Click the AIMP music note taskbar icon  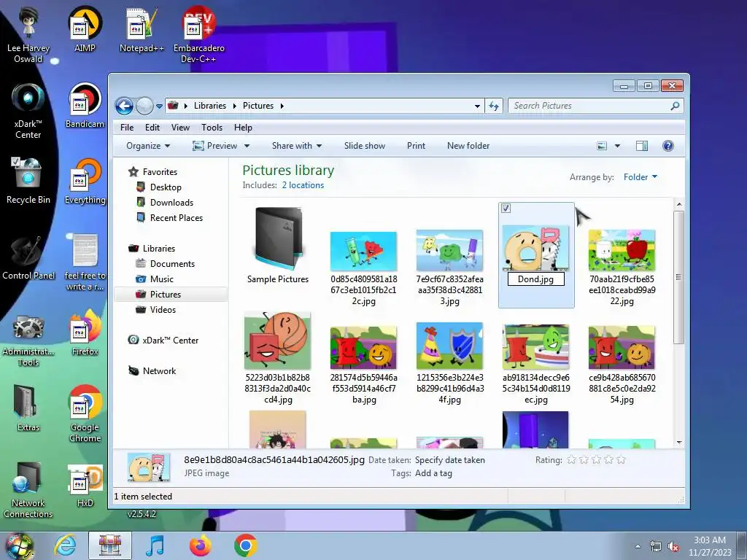[155, 545]
